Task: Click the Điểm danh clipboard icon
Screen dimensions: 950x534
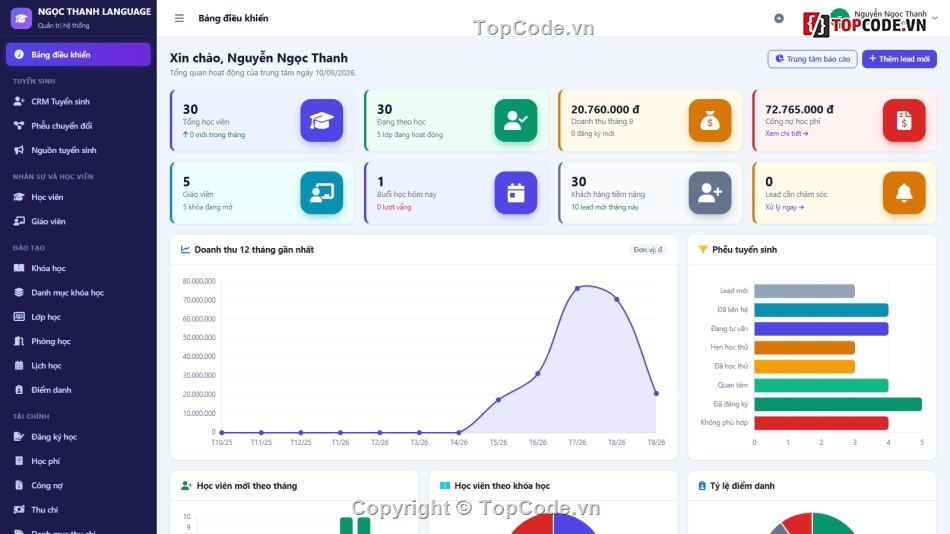Action: (19, 390)
